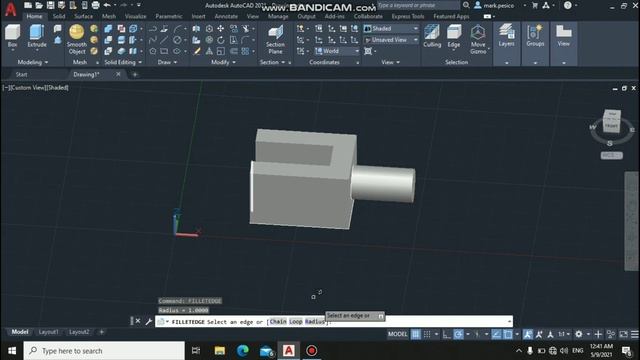Switch to the Surface ribbon tab
This screenshot has width=640, height=360.
pyautogui.click(x=83, y=16)
